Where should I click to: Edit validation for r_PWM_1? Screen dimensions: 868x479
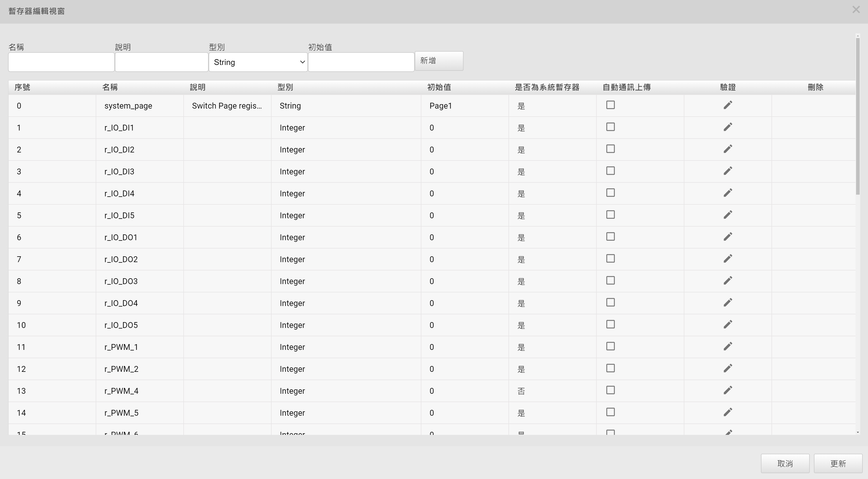728,347
